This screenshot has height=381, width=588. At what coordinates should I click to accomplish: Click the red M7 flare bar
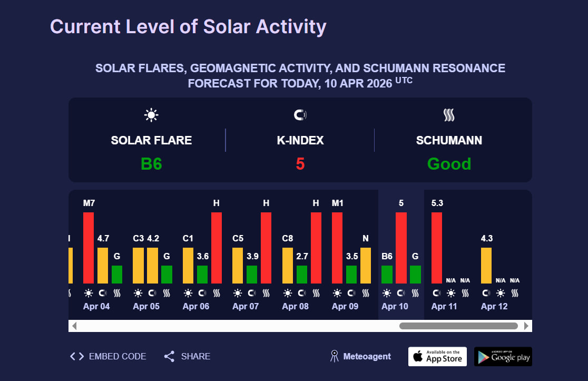[89, 248]
